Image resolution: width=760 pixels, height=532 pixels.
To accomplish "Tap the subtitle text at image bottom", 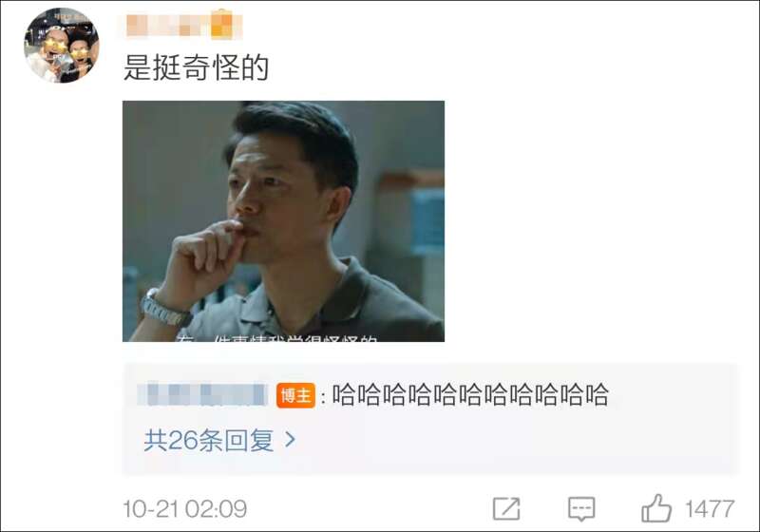I will click(x=276, y=337).
